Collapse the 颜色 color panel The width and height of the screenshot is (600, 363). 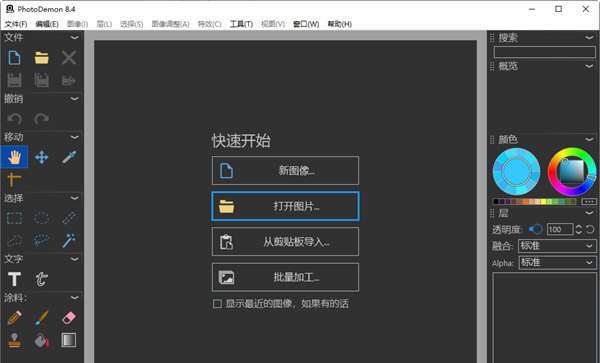coord(589,139)
